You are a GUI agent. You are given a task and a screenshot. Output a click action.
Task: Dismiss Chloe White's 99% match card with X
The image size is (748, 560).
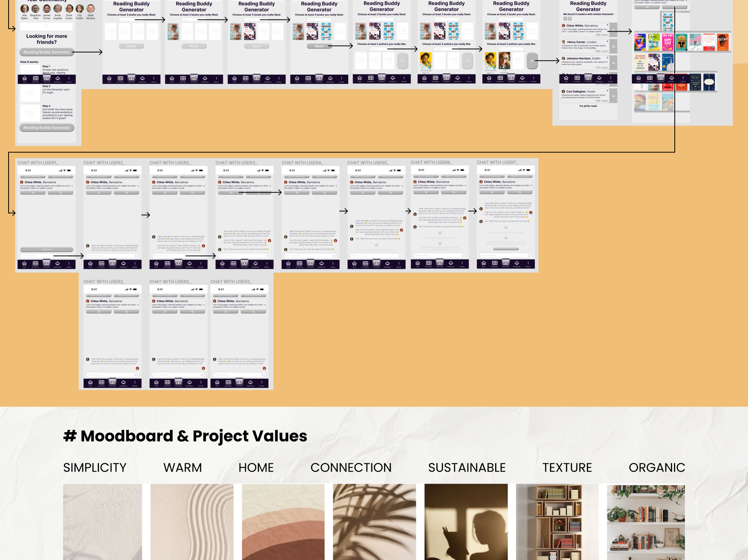tap(607, 25)
